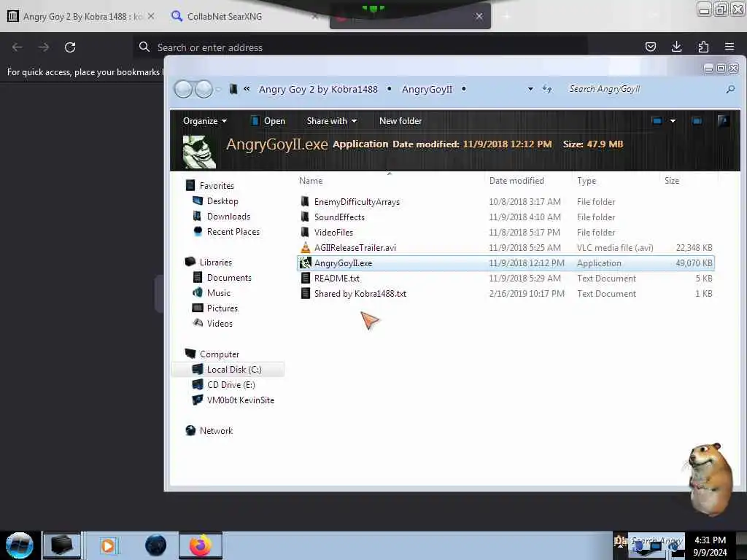Open Firefox extensions puzzle icon
The width and height of the screenshot is (747, 560).
703,47
